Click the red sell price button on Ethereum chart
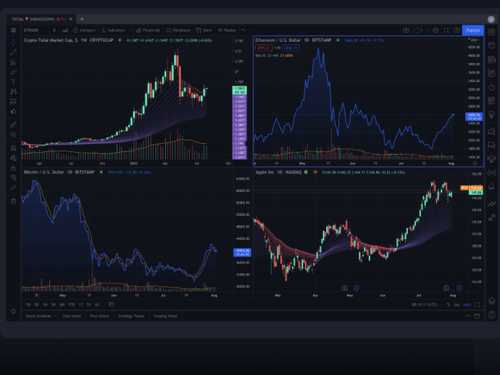This screenshot has width=500, height=375. [264, 48]
